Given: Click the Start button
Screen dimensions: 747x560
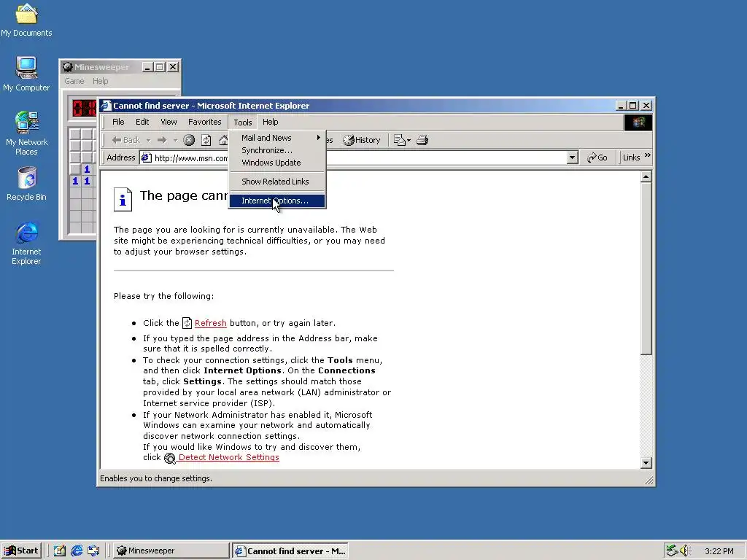Looking at the screenshot, I should (x=21, y=551).
